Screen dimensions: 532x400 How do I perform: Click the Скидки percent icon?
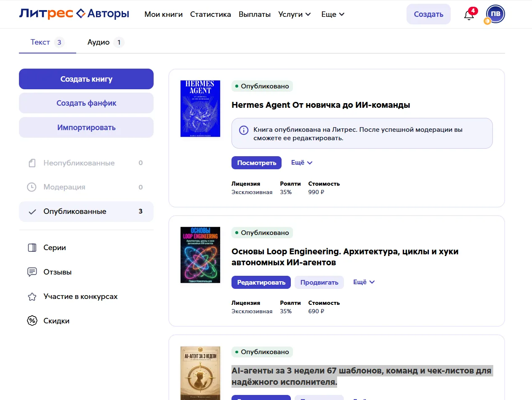(x=32, y=321)
